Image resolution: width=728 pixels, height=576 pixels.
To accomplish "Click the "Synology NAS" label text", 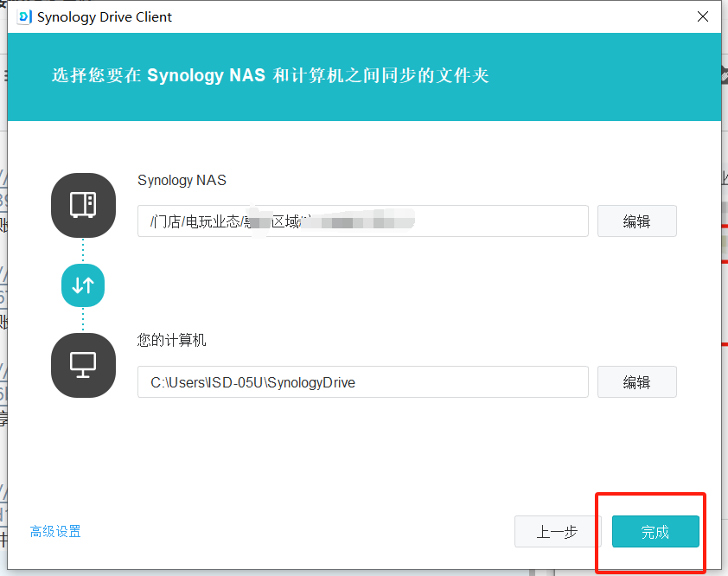I will coord(182,180).
